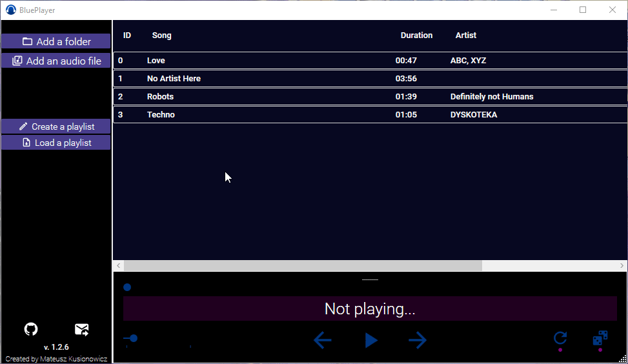Minimize the BluePlayer window
Screen dimensions: 628x364
554,10
